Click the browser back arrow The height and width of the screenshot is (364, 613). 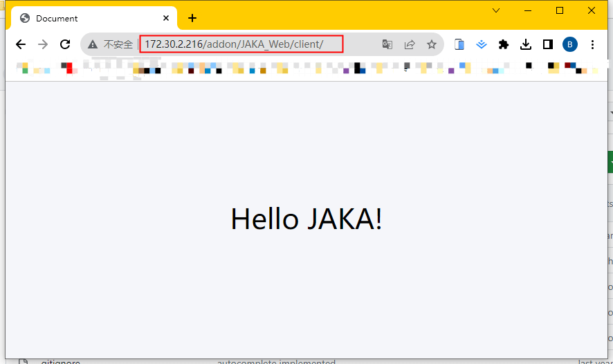point(21,44)
